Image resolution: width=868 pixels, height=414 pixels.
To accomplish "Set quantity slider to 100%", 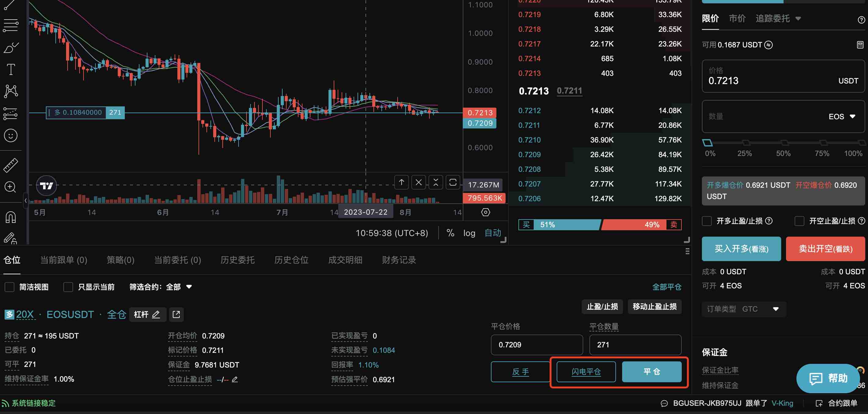I will click(x=861, y=143).
